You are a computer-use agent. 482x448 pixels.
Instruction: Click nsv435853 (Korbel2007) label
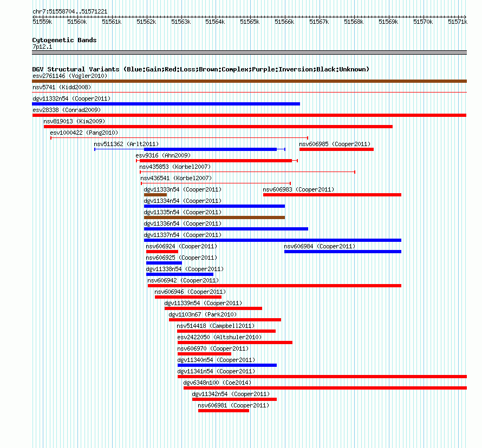(x=175, y=167)
